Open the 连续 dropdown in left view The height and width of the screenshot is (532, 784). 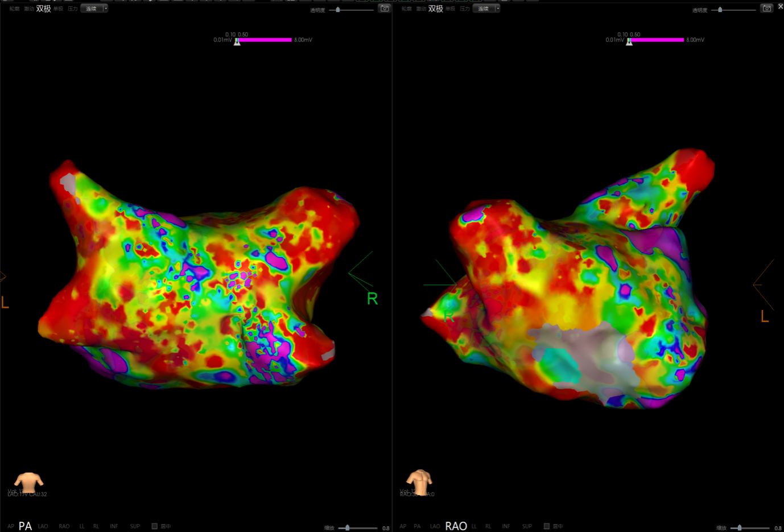tap(91, 9)
